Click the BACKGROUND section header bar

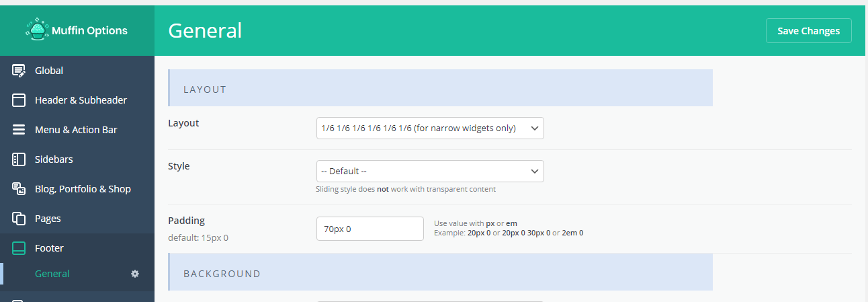(440, 273)
